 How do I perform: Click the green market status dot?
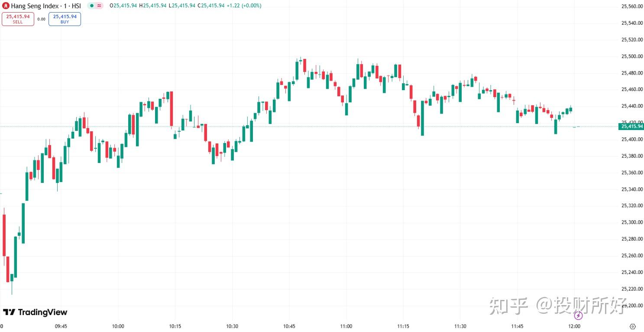pyautogui.click(x=91, y=6)
